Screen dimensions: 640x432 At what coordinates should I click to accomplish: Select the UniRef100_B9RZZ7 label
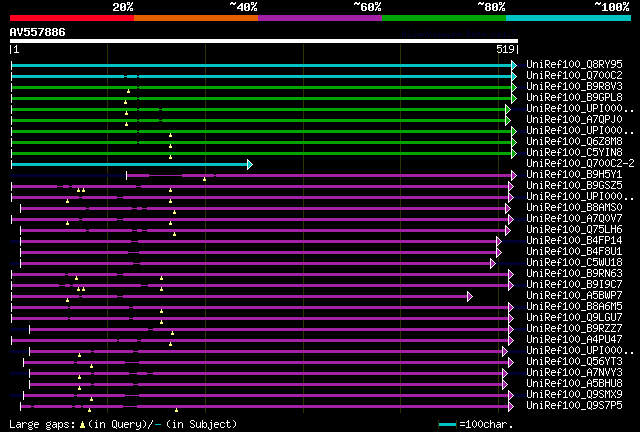point(574,329)
